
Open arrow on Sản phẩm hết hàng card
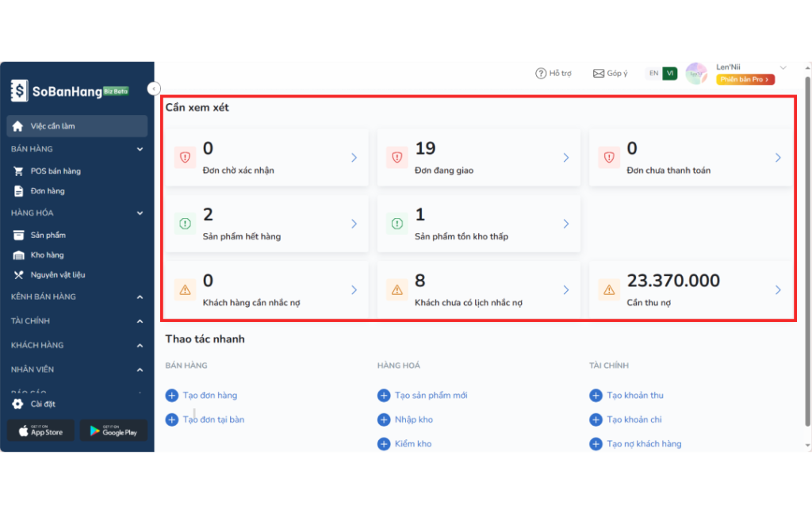354,224
